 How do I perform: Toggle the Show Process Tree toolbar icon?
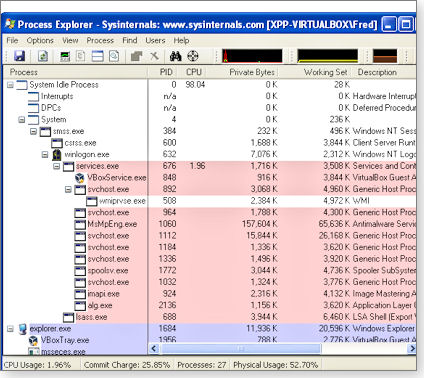81,56
